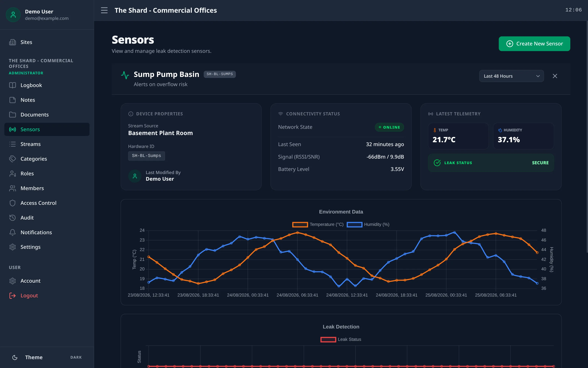Open Access Control from the sidebar
Image resolution: width=588 pixels, height=368 pixels.
47,203
